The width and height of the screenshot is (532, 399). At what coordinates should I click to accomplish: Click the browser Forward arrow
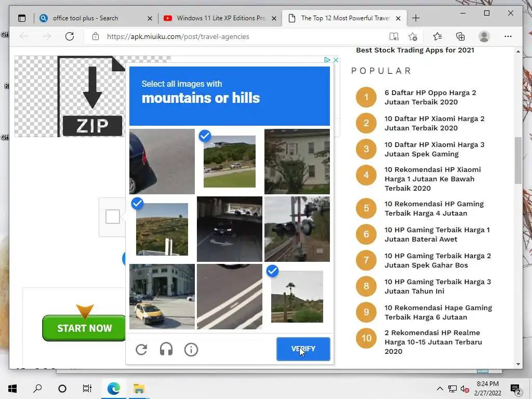click(47, 36)
